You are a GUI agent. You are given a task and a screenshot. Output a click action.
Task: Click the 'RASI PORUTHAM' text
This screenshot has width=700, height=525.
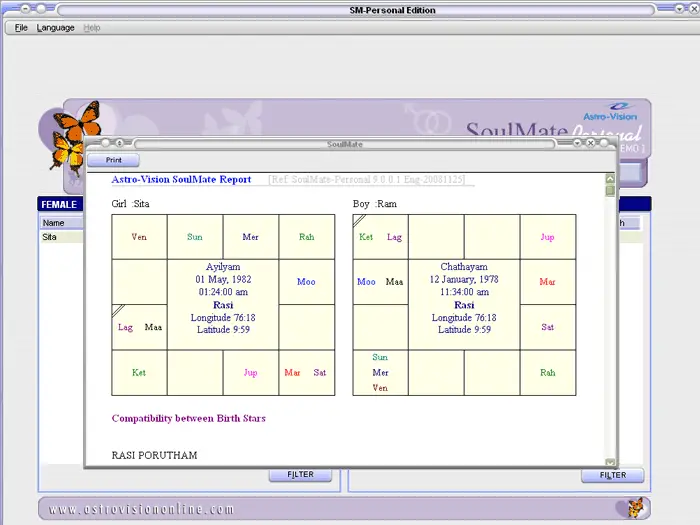point(154,455)
